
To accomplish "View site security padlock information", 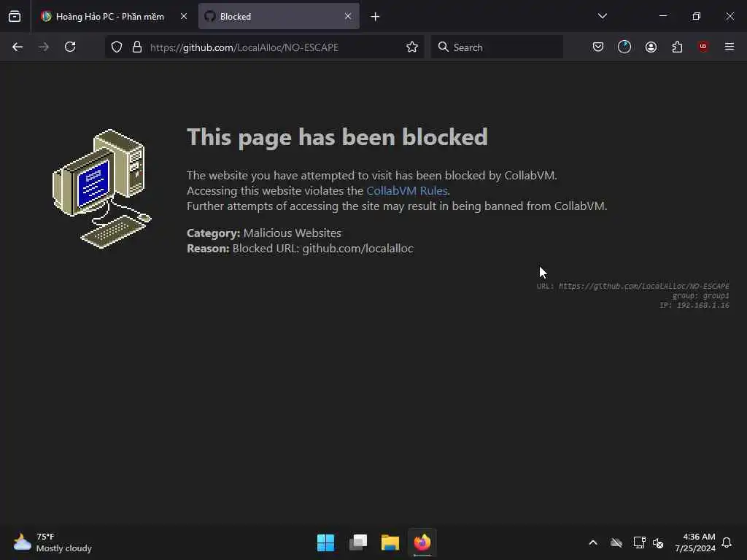I will (x=137, y=47).
